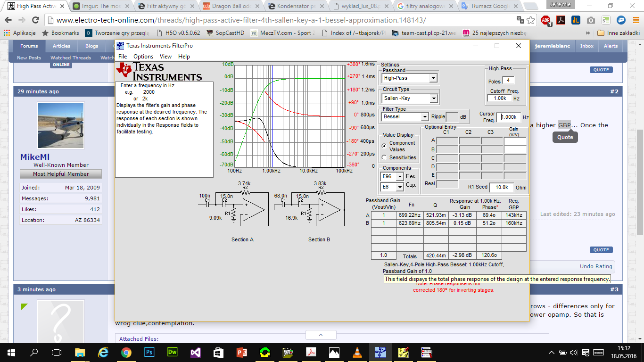Launch Photoshop from the taskbar
The height and width of the screenshot is (362, 644).
coord(149,352)
